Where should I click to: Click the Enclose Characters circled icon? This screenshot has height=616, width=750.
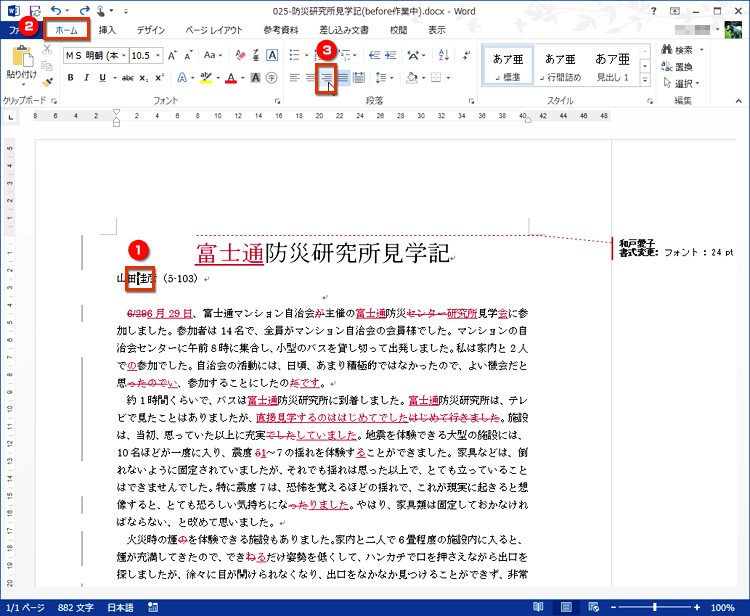272,77
